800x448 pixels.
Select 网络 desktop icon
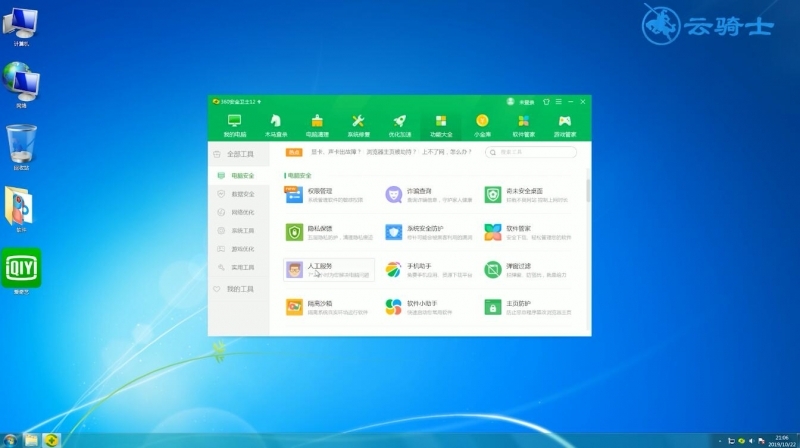click(x=20, y=85)
